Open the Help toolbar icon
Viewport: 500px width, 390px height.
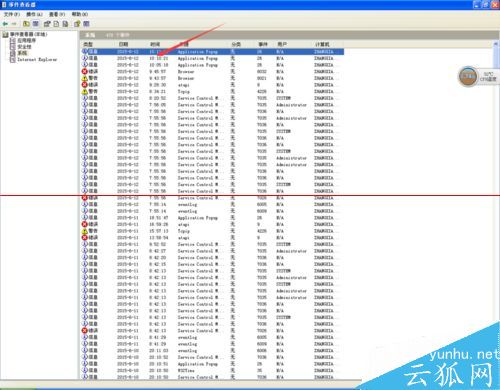(77, 24)
